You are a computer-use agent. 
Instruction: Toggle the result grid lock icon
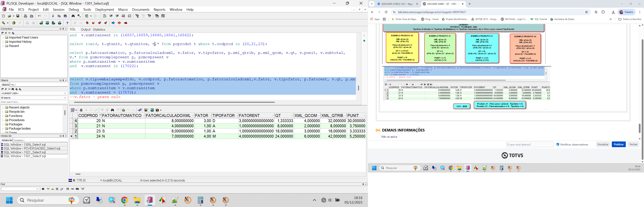81,110
